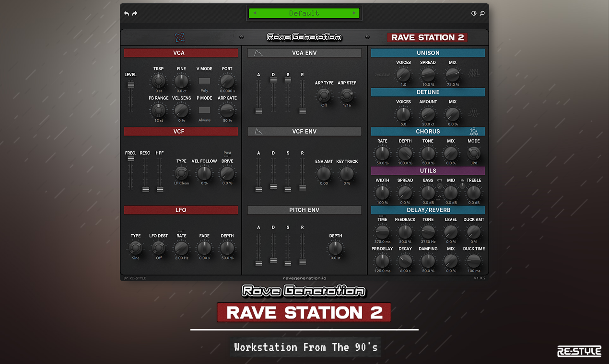Click the detune waveform icon beside the Detune knobs

click(x=473, y=112)
